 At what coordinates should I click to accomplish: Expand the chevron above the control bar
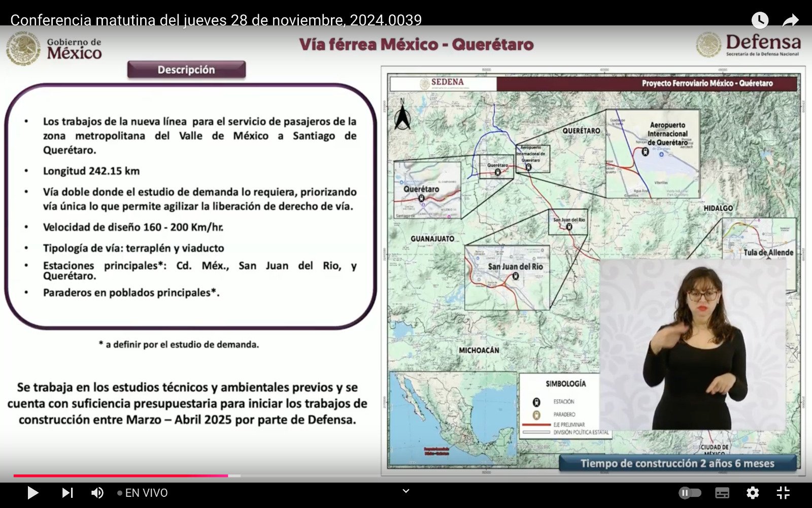[x=405, y=491]
